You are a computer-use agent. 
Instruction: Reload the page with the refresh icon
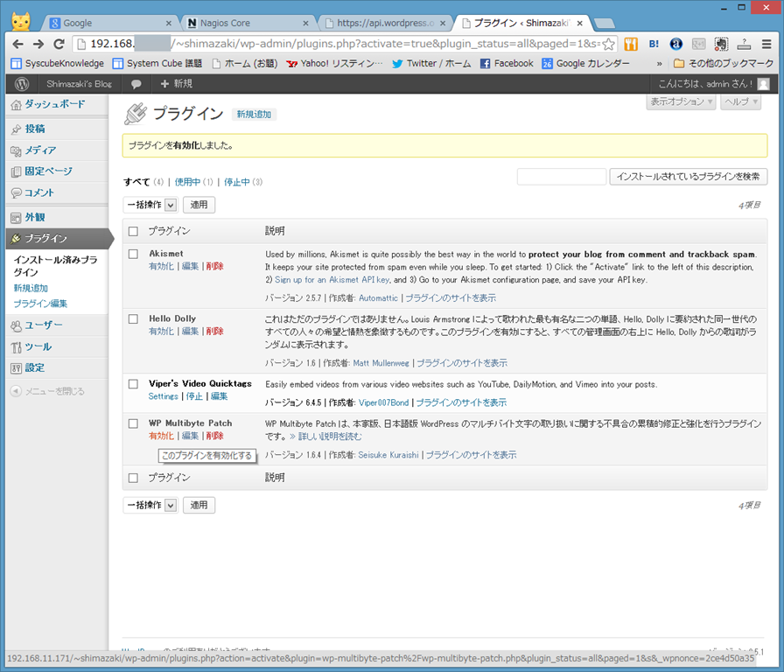click(59, 44)
